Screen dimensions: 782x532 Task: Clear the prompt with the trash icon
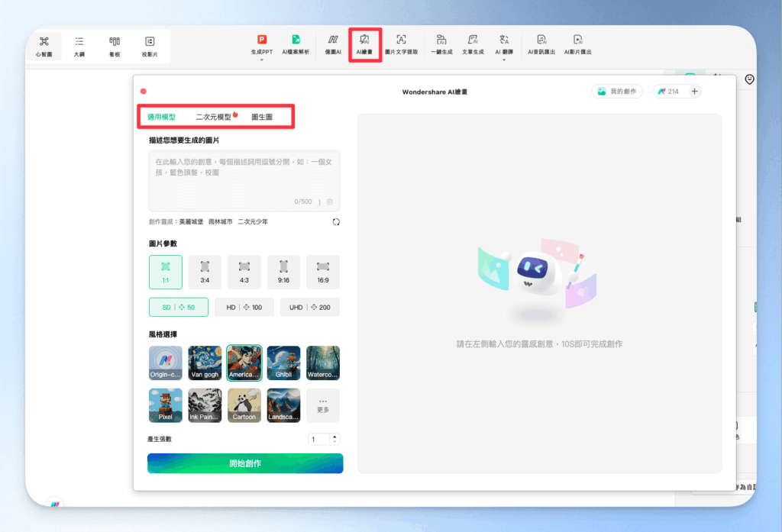tap(330, 202)
